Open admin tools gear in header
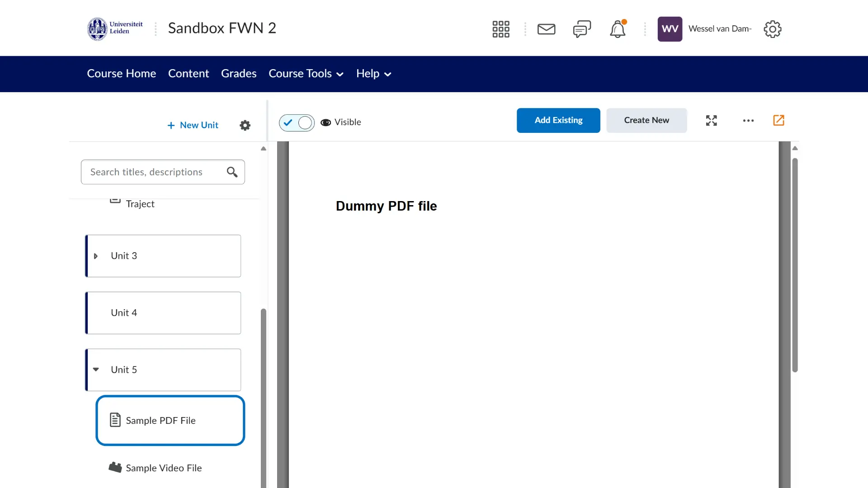 pos(772,29)
